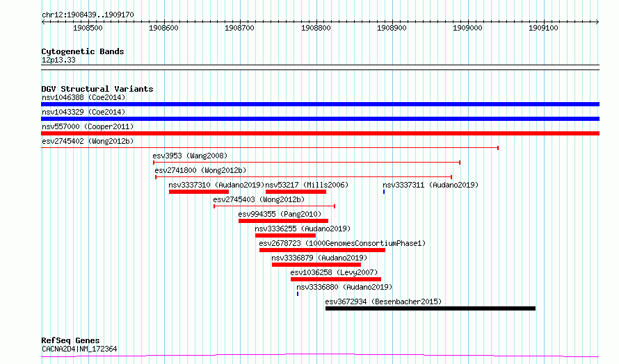
Task: Open nsv3336255 (Audano2019) variant label
Action: (x=303, y=229)
